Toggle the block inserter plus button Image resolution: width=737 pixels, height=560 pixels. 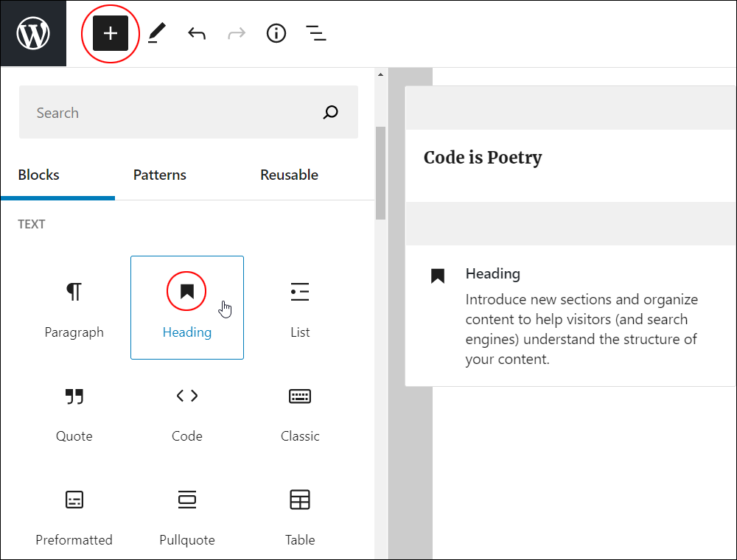[x=111, y=33]
